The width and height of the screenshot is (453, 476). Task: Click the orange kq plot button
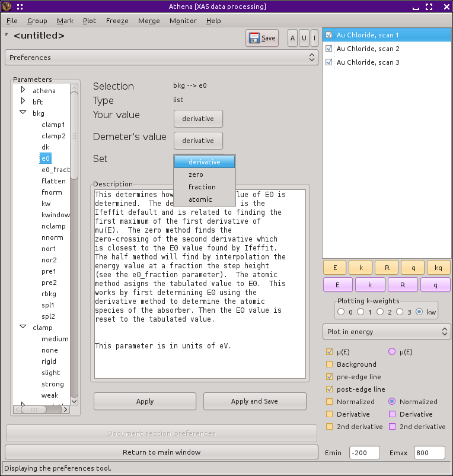438,267
